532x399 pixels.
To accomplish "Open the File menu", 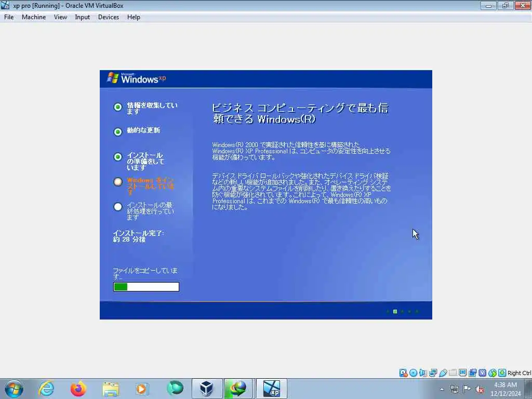I will click(x=9, y=17).
